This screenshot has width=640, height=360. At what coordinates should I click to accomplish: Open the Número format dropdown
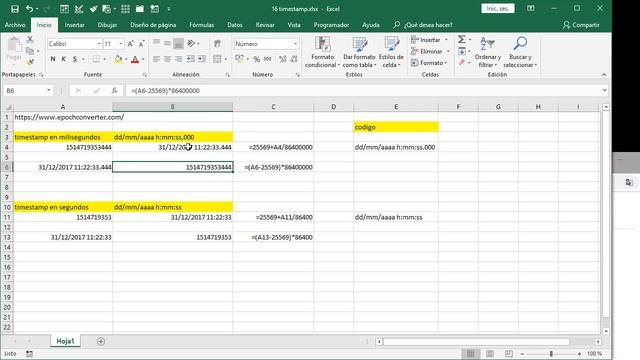point(296,44)
